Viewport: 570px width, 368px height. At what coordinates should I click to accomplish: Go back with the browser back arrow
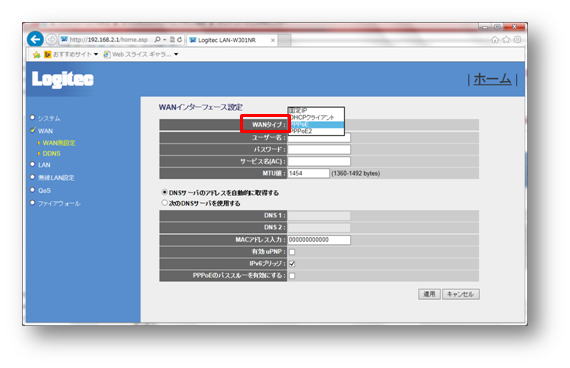coord(35,39)
